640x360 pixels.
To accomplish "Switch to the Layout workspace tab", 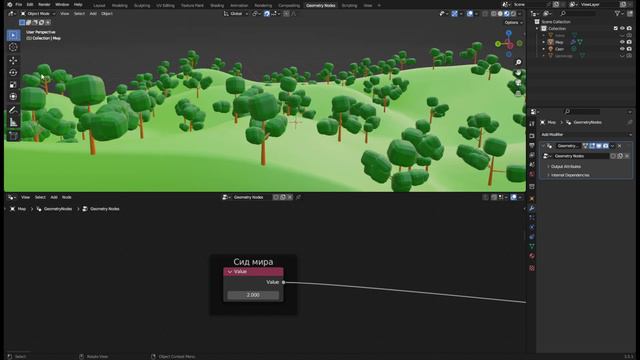I will click(x=99, y=6).
